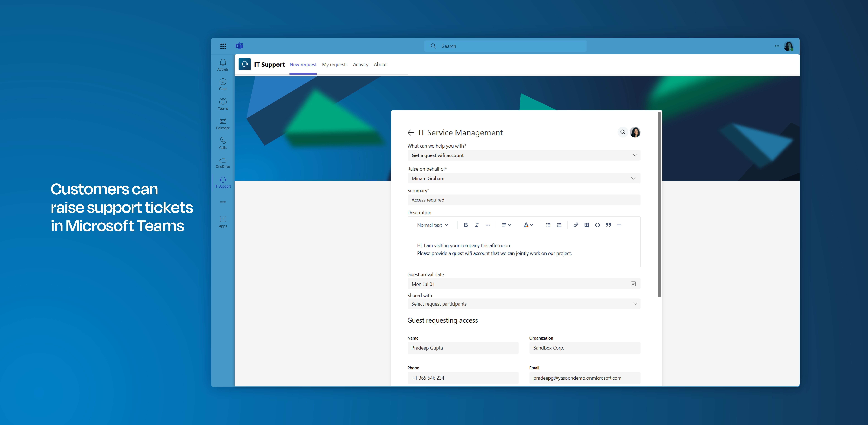Go back using the arrow icon
The image size is (868, 425).
410,133
